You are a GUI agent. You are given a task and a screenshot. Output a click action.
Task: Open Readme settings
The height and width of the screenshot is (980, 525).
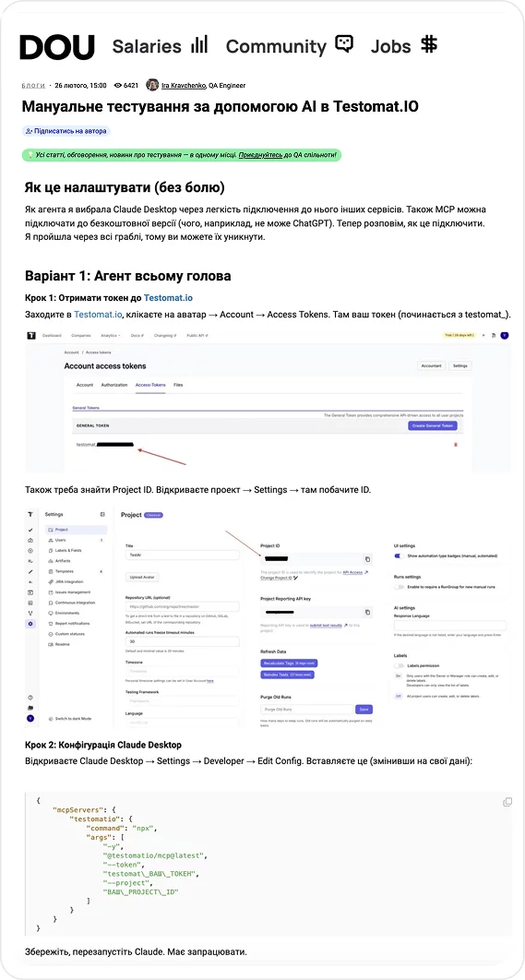click(x=77, y=644)
